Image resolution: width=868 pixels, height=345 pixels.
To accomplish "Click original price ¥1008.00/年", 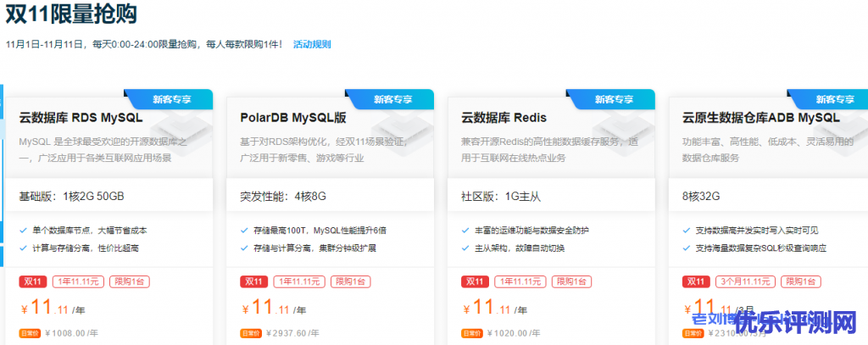I will (x=72, y=333).
